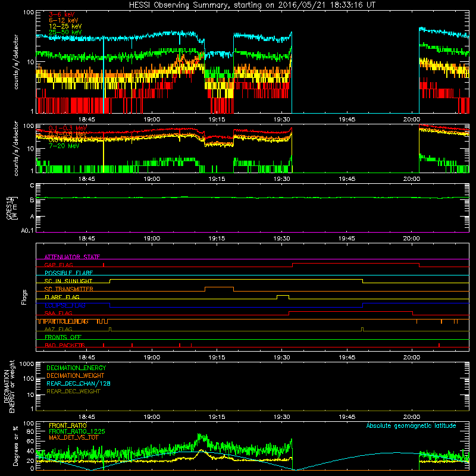476x476 pixels.
Task: Click the FRONTS_OFF flag label
Action: [63, 337]
